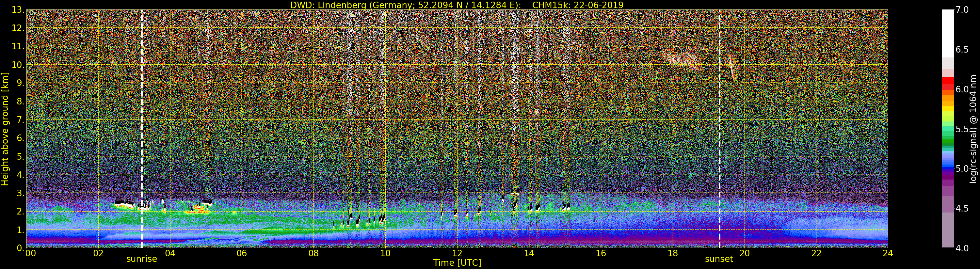Select the '4.0' colorbar tick value

962,248
